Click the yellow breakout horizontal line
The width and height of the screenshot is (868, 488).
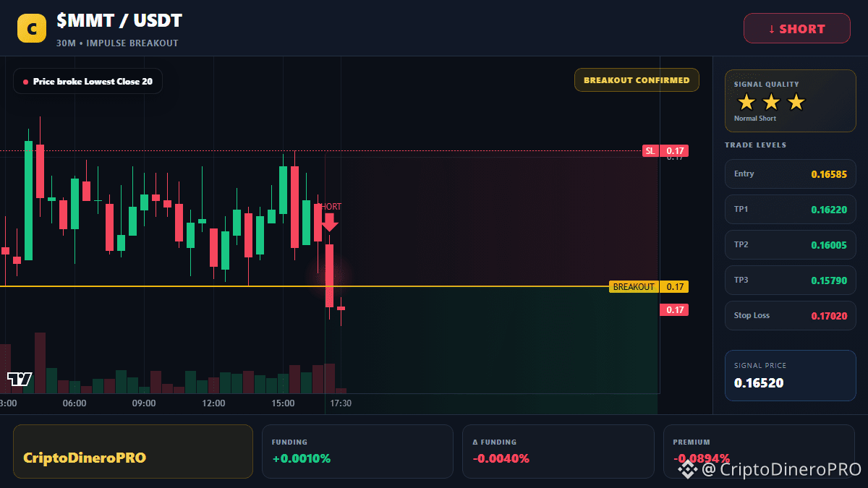304,287
